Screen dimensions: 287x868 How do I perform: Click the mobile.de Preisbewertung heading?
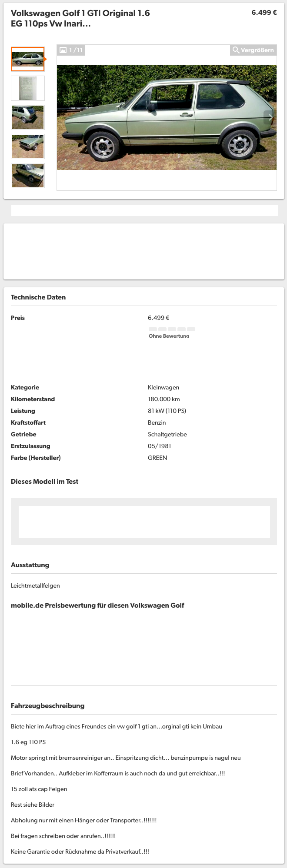pos(97,605)
